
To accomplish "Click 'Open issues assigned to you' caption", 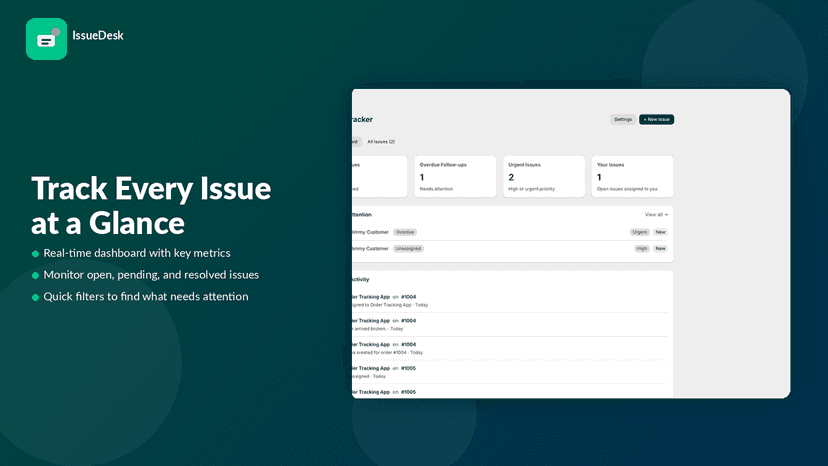I will point(627,189).
